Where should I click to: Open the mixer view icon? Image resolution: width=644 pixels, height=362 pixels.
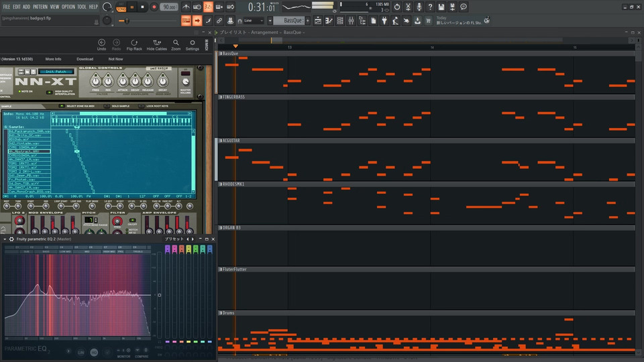click(x=351, y=21)
